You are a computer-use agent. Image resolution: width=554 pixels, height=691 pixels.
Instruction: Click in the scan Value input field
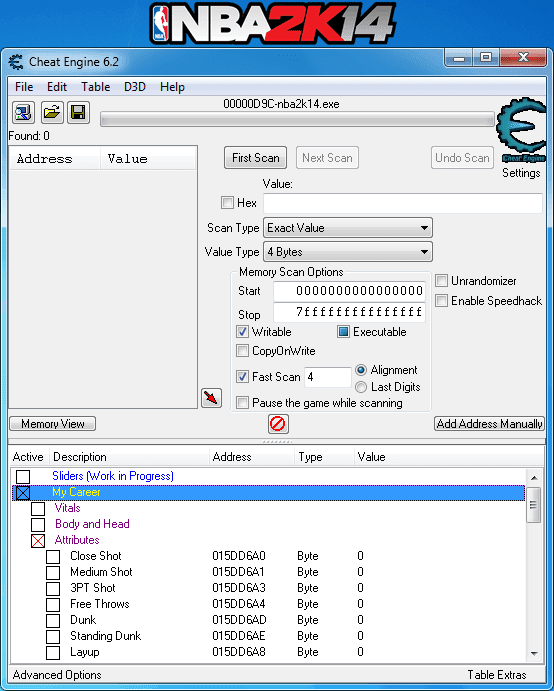click(x=403, y=203)
